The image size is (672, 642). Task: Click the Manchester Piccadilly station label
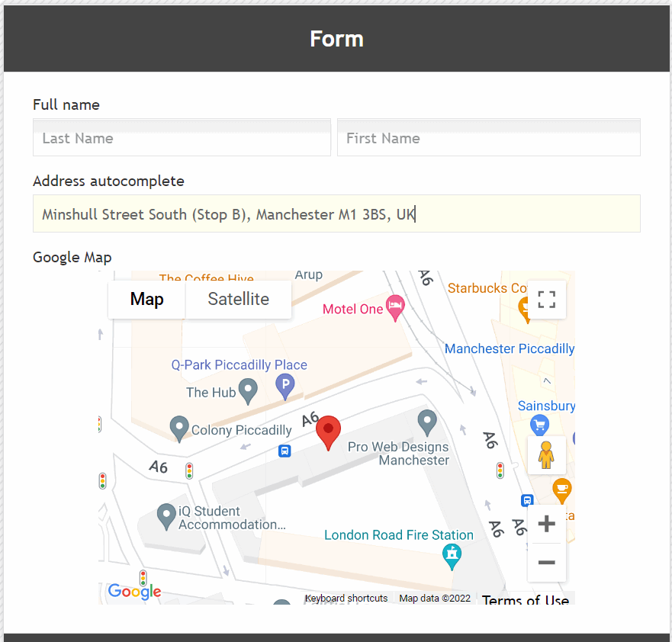point(509,348)
